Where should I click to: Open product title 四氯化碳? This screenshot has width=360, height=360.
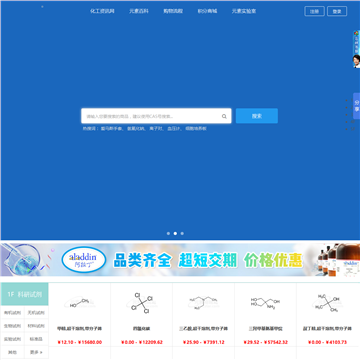pyautogui.click(x=141, y=329)
